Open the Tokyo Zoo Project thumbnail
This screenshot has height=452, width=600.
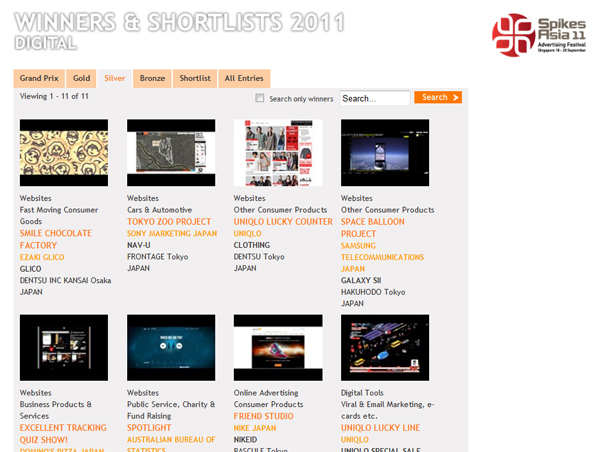tap(171, 153)
